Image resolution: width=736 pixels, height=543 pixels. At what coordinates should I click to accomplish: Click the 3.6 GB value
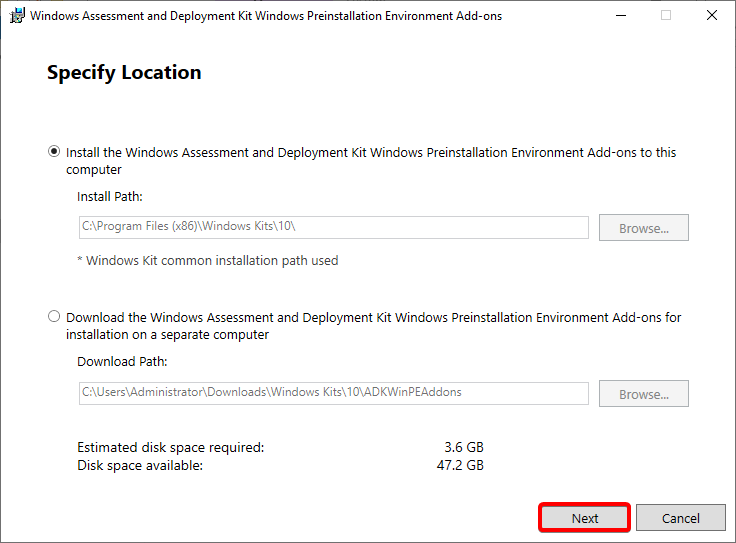click(x=464, y=447)
